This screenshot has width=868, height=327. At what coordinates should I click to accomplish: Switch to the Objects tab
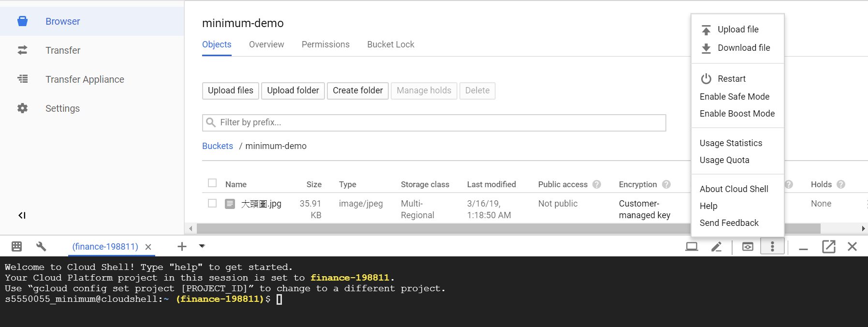click(x=217, y=45)
